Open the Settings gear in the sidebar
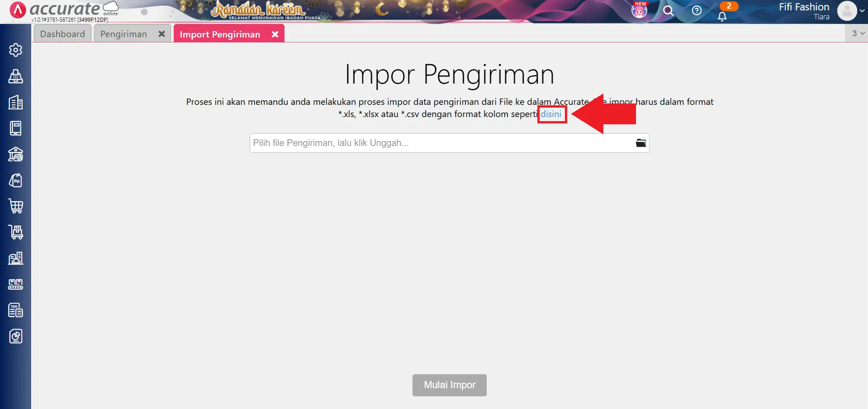The image size is (868, 409). pyautogui.click(x=16, y=50)
